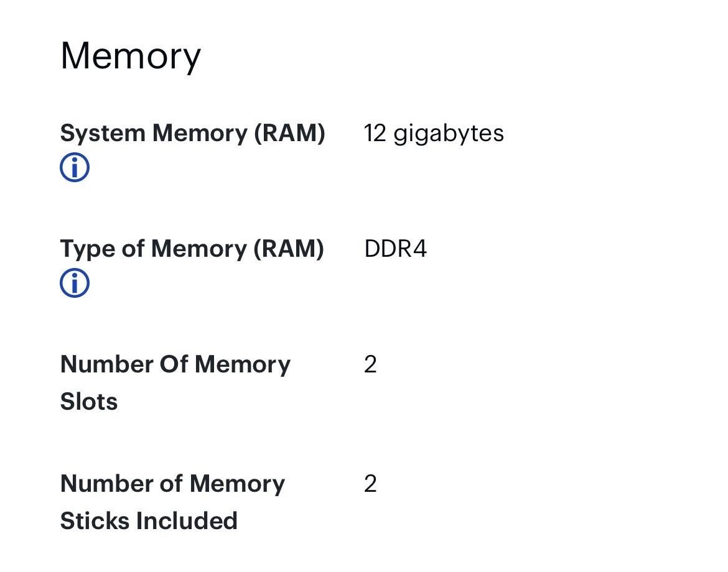Select the Number Of Memory Slots label
Image resolution: width=728 pixels, height=572 pixels.
tap(175, 383)
